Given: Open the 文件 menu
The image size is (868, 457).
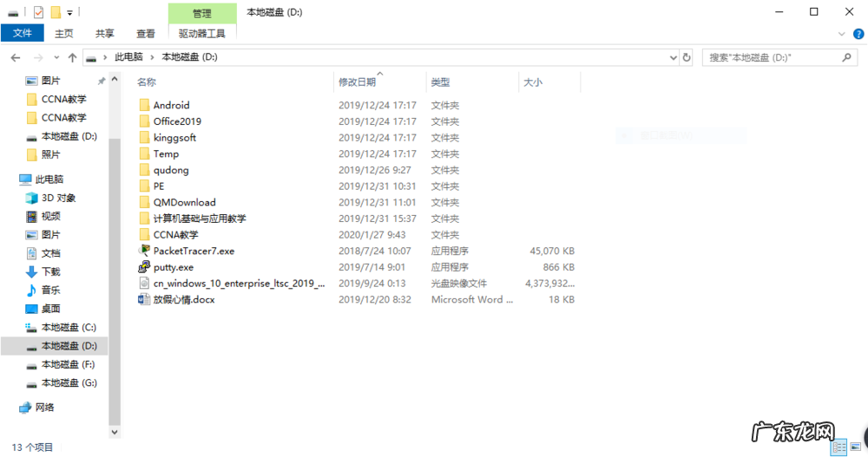Looking at the screenshot, I should pyautogui.click(x=23, y=33).
